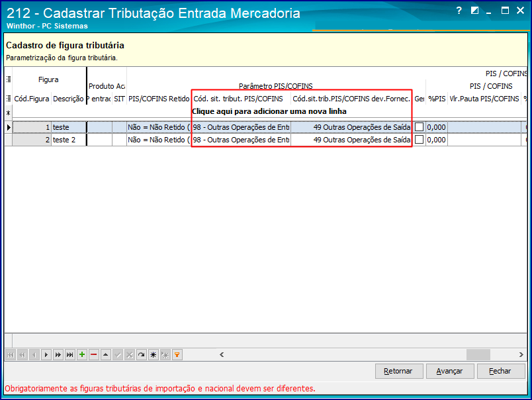This screenshot has width=532, height=400.
Task: Click scrollbar left arrow
Action: click(x=222, y=354)
